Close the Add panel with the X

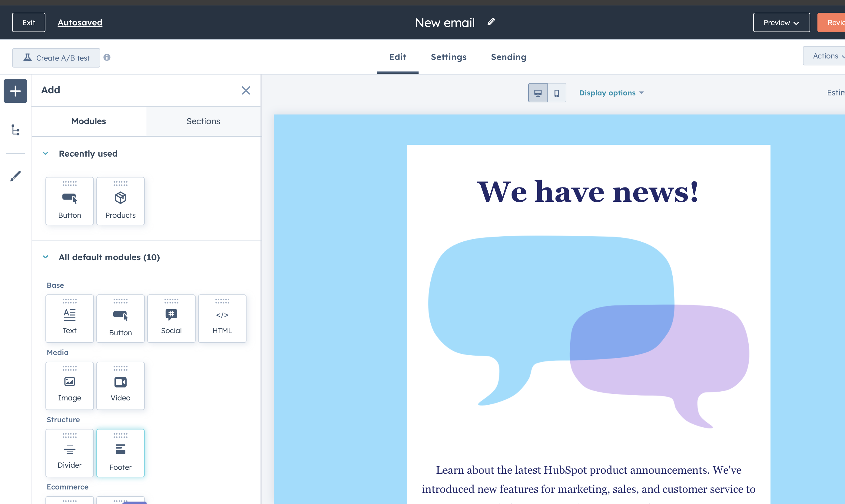point(246,90)
